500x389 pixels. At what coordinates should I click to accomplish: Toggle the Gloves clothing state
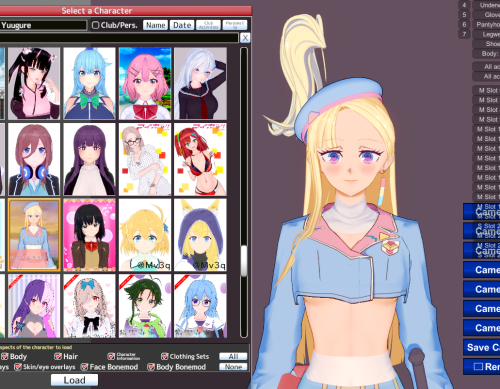pos(486,15)
